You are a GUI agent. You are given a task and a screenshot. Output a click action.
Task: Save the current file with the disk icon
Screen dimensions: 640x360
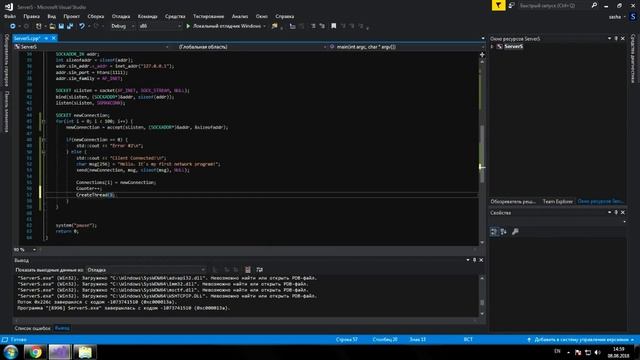coord(61,26)
